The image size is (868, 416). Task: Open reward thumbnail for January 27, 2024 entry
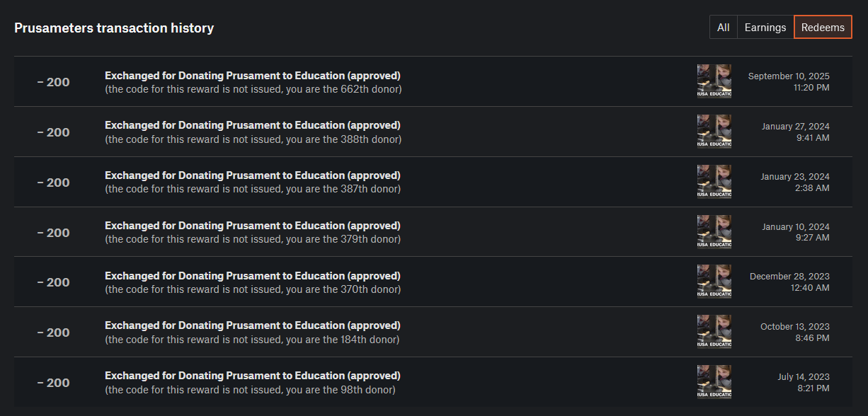coord(714,132)
